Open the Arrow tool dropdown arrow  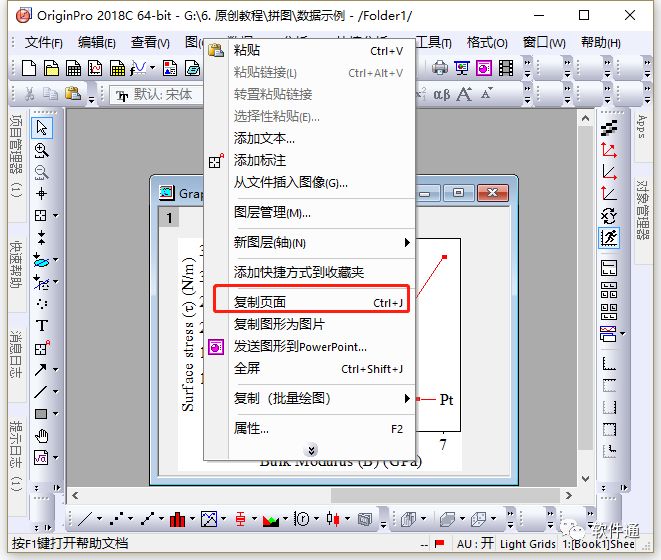tap(56, 370)
